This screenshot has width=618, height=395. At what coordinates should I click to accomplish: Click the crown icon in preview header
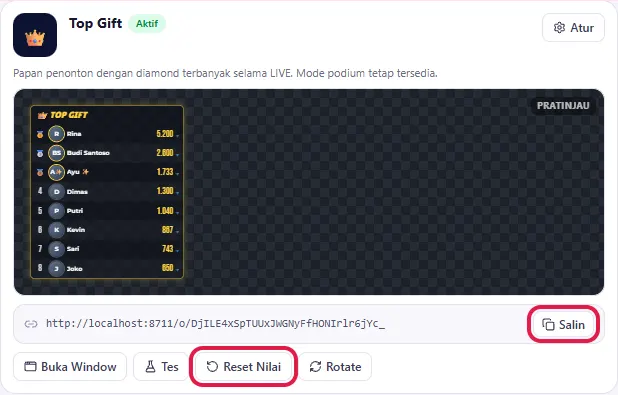point(42,115)
